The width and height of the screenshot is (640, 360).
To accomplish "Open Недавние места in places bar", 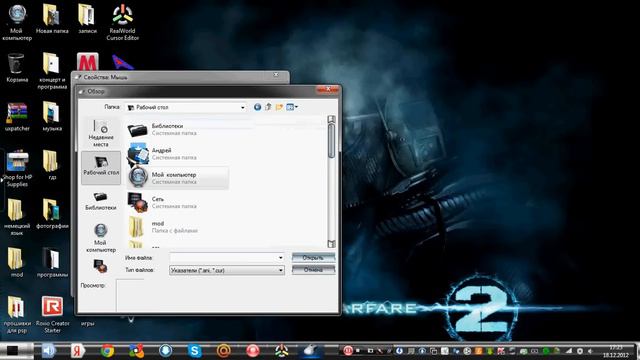I will point(101,133).
